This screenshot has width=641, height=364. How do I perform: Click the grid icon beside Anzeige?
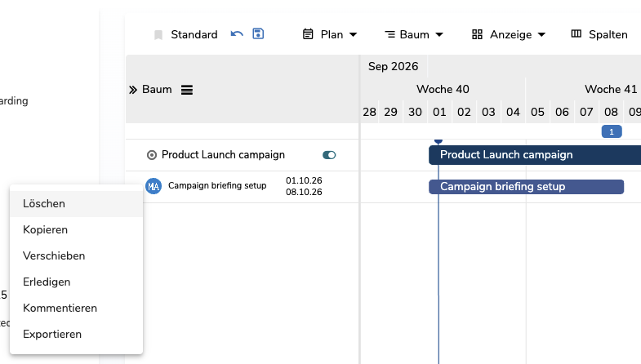[x=477, y=35]
